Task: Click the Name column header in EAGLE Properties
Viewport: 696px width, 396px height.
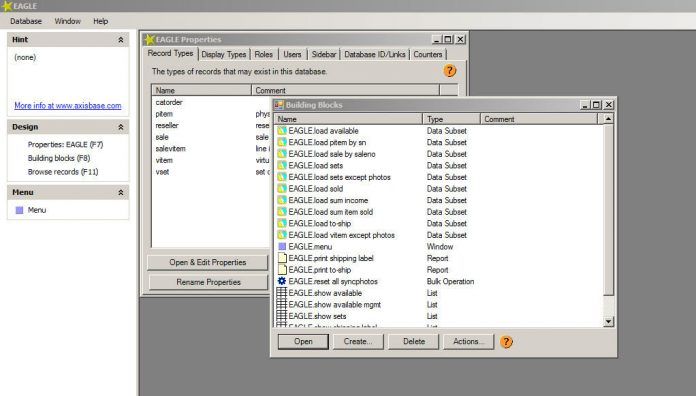Action: pyautogui.click(x=202, y=90)
